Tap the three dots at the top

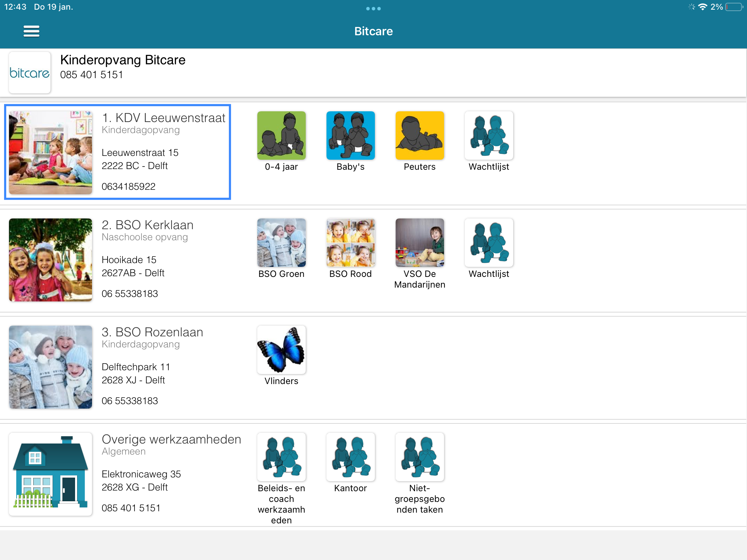373,9
